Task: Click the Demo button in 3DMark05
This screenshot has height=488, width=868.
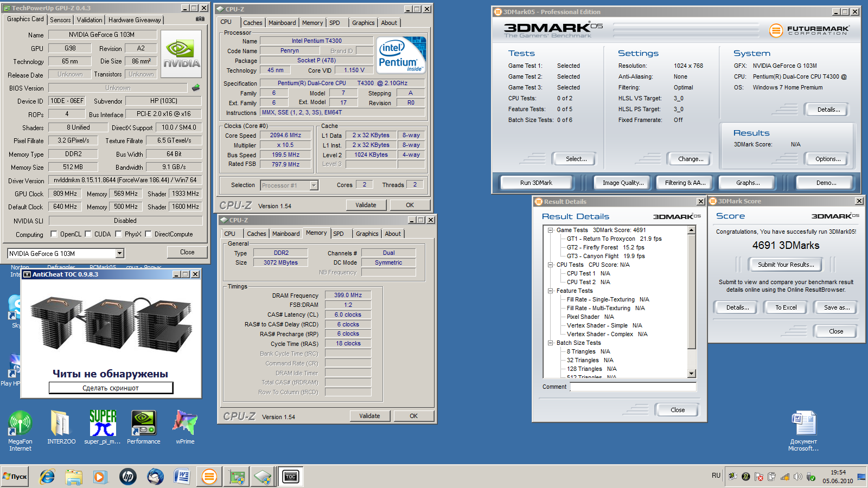Action: tap(826, 183)
